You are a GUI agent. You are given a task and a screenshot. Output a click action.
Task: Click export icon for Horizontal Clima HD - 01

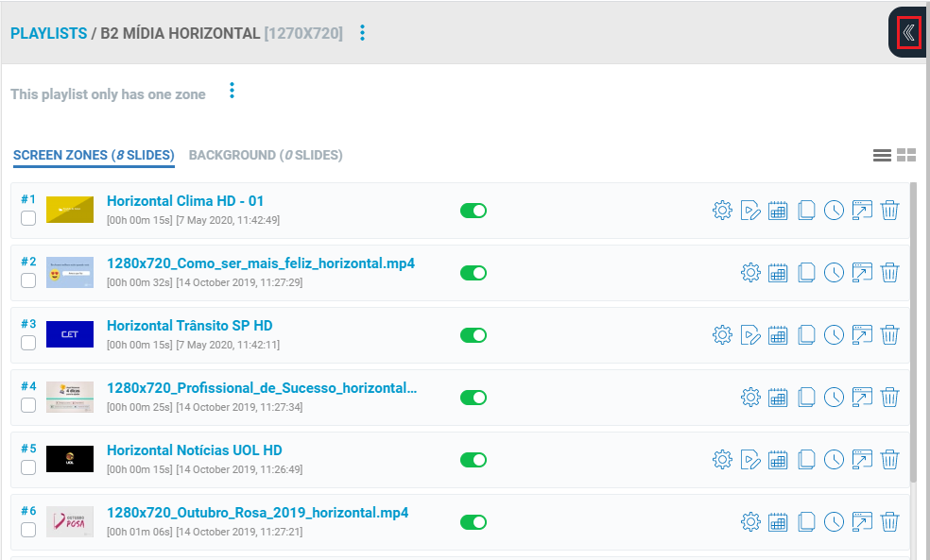click(x=862, y=211)
